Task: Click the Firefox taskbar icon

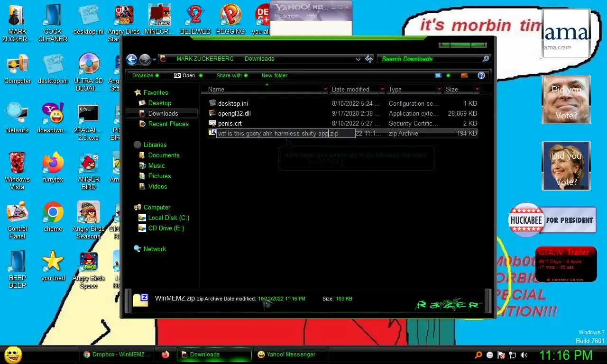Action: tap(165, 355)
